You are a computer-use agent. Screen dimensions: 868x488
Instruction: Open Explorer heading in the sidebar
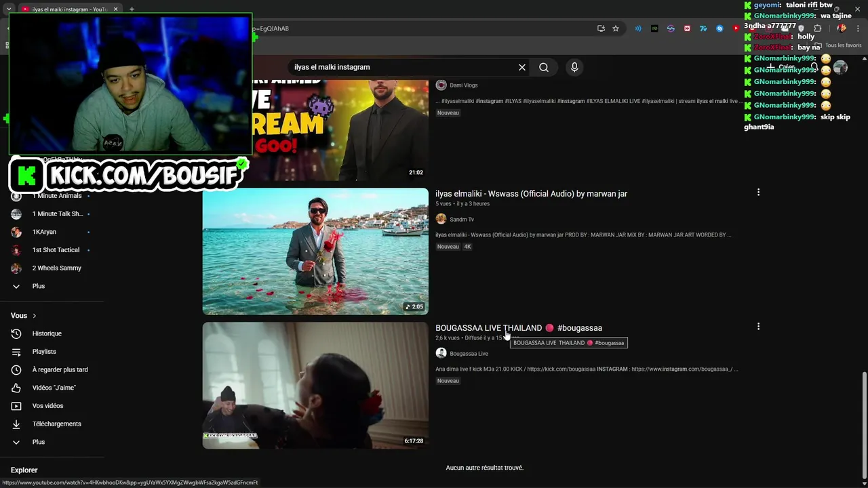(x=24, y=470)
